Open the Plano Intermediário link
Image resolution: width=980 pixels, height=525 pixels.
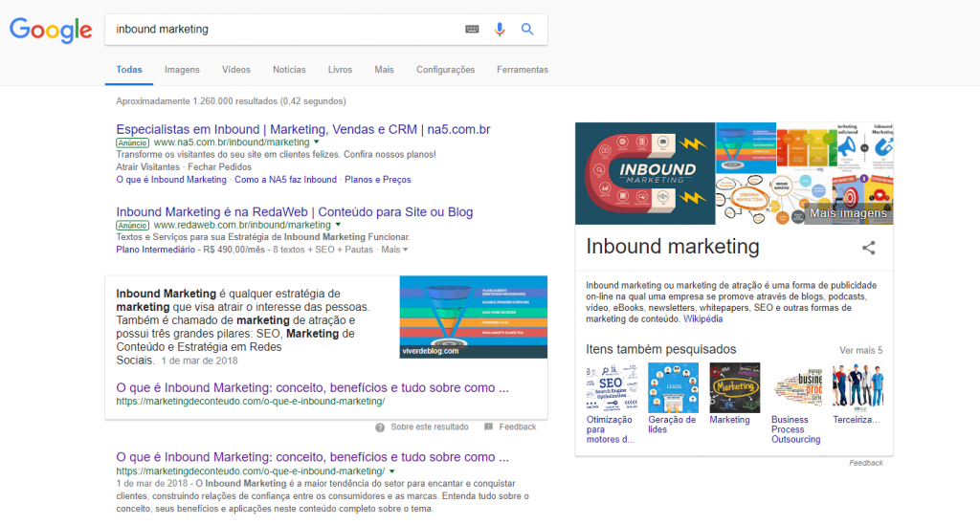[156, 250]
